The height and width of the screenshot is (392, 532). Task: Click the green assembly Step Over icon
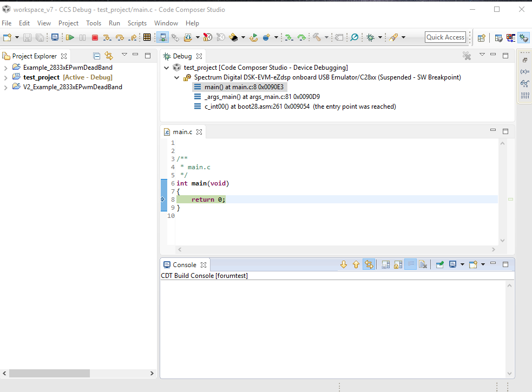point(301,37)
